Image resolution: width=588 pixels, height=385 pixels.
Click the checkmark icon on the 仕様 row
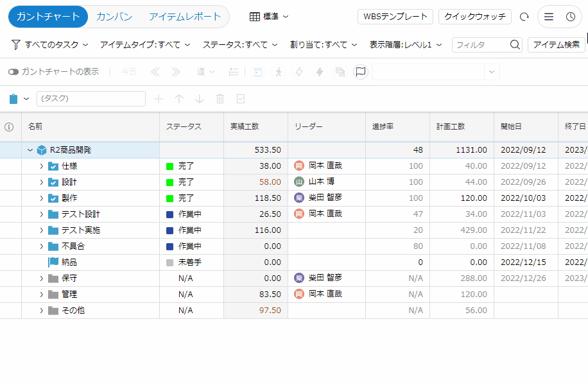tap(53, 166)
